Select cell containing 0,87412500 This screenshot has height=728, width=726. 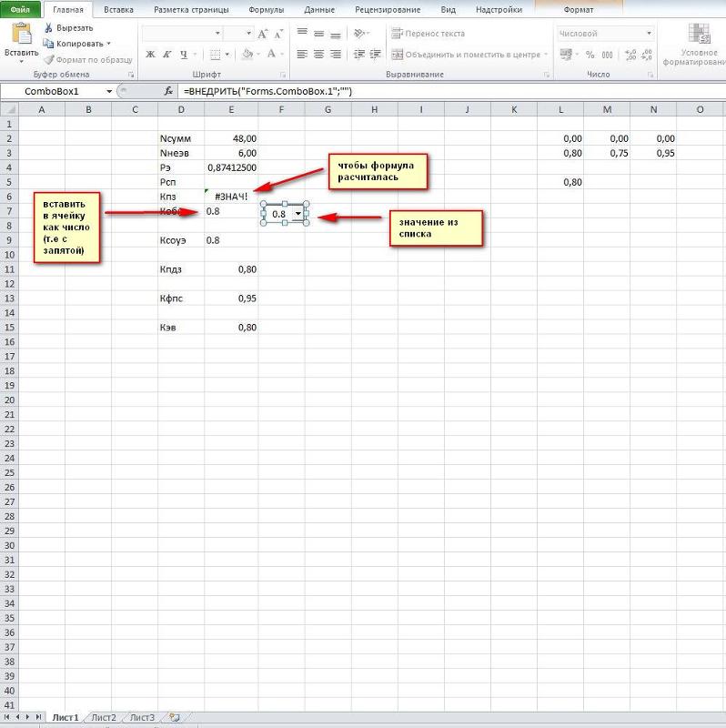231,167
